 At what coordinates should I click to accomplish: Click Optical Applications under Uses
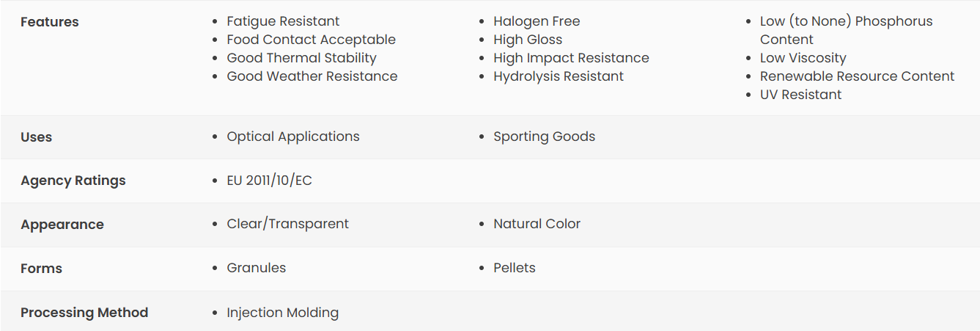[x=293, y=137]
